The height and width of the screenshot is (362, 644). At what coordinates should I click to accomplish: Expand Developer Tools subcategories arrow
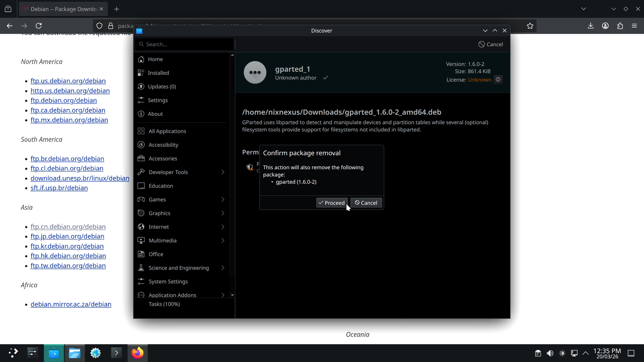click(x=223, y=172)
